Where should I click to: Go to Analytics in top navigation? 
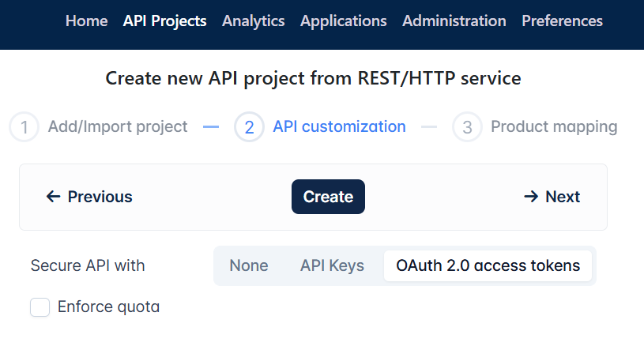pos(254,21)
